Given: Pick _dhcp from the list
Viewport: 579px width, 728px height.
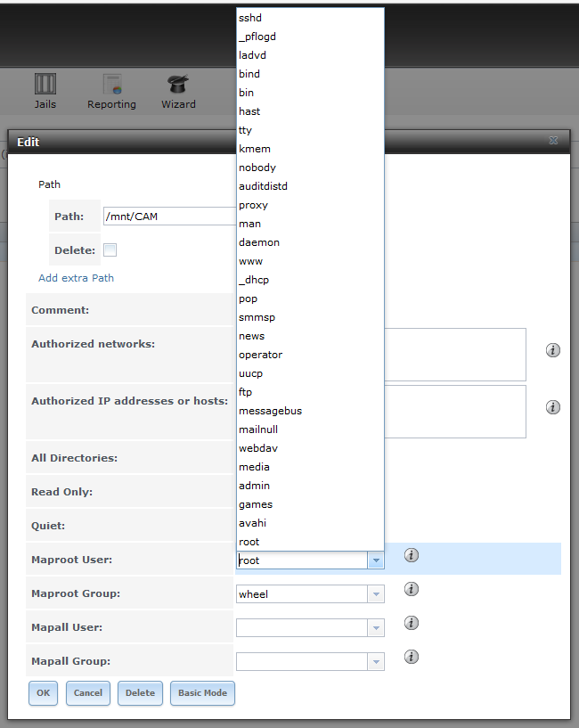Looking at the screenshot, I should tap(310, 280).
